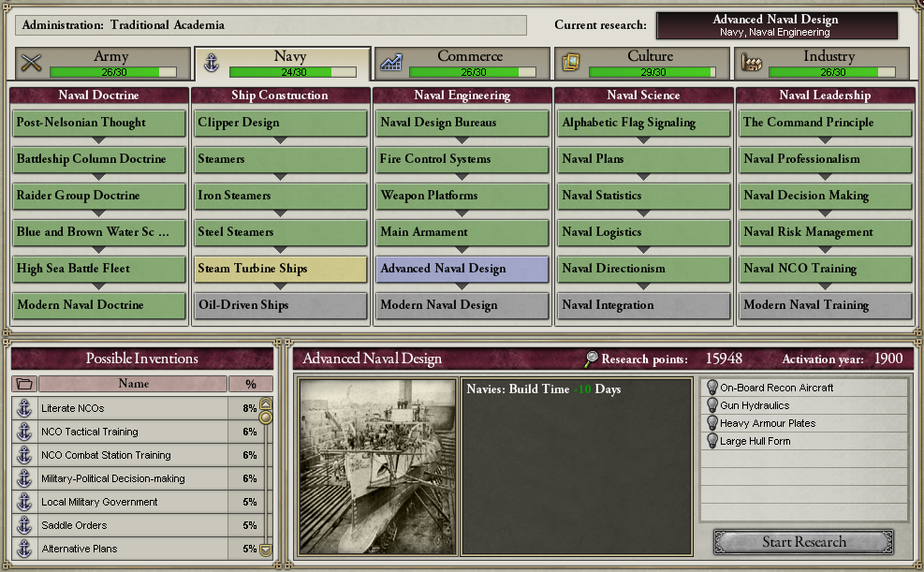Click scroll-up arrow of inventions list
Screen dimensions: 924x572
(x=266, y=404)
